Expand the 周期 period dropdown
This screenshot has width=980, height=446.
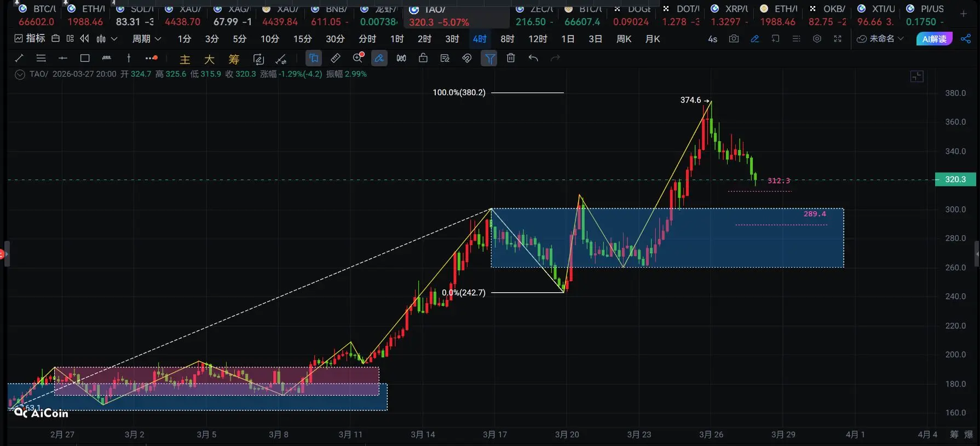click(147, 39)
